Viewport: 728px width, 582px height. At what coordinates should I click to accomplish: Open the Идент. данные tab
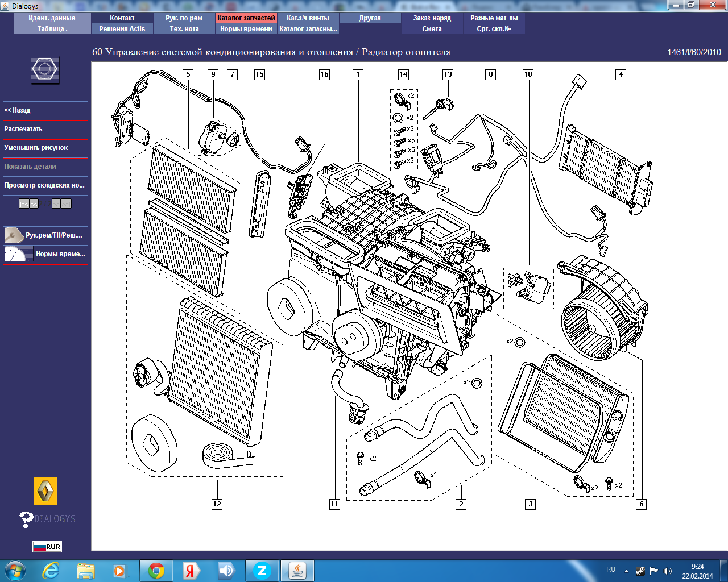52,18
